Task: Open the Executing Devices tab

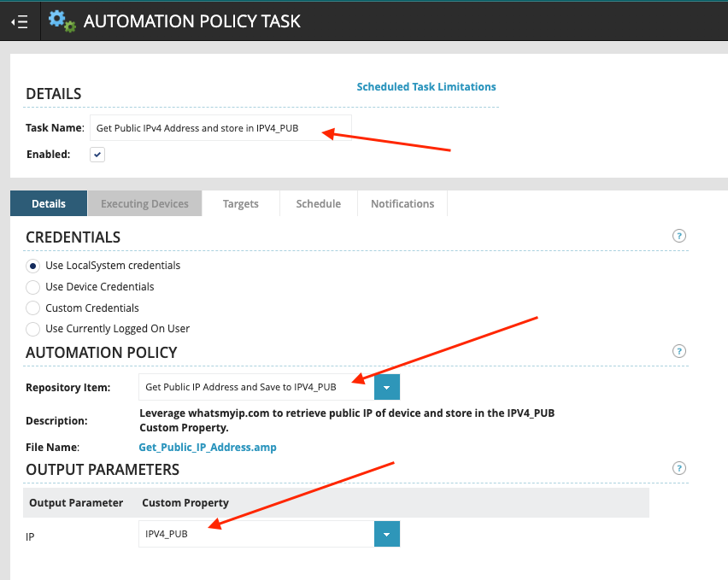Action: click(144, 203)
